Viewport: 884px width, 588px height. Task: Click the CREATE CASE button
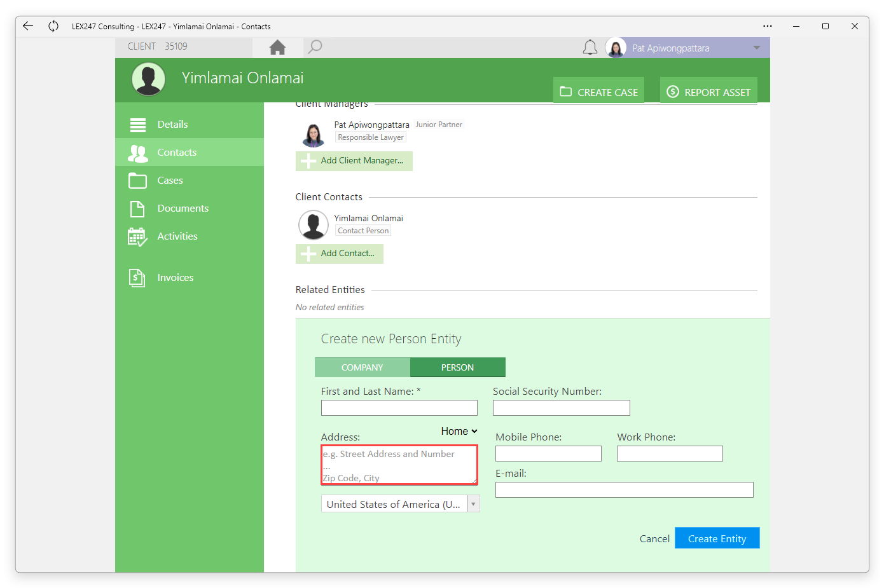point(599,90)
